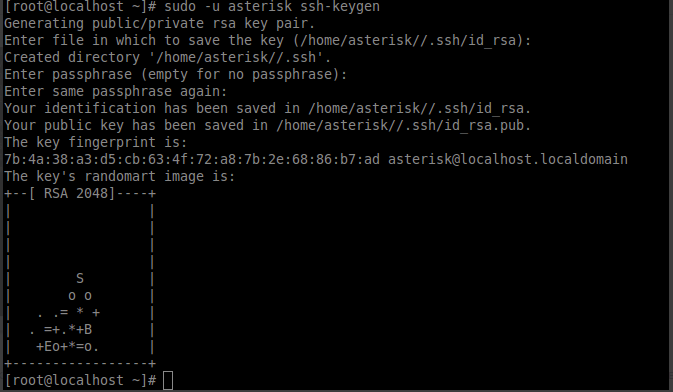The width and height of the screenshot is (673, 392).
Task: Click the 'S' character in the randomart
Action: pyautogui.click(x=80, y=279)
